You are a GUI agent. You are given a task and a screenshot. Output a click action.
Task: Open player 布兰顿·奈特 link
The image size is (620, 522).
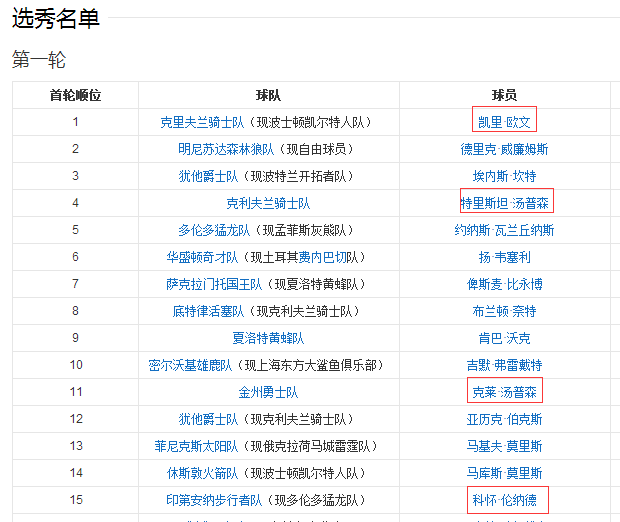tap(504, 311)
